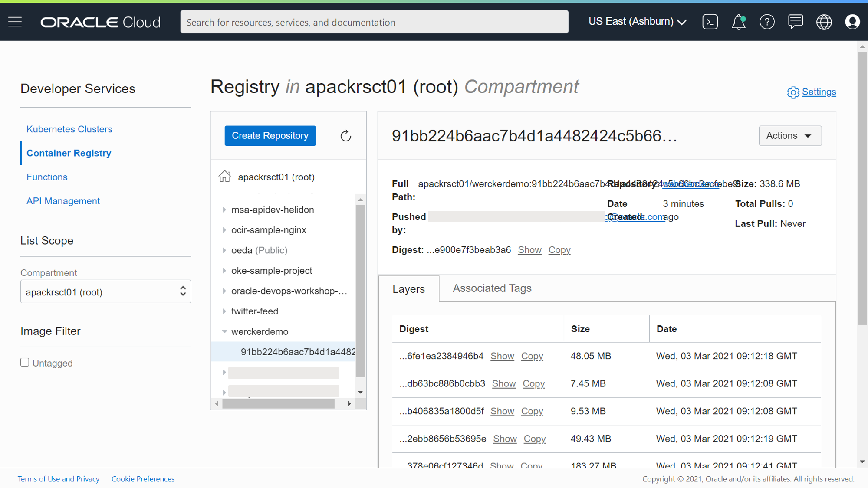Open the Settings link
The height and width of the screenshot is (488, 868).
pos(819,92)
